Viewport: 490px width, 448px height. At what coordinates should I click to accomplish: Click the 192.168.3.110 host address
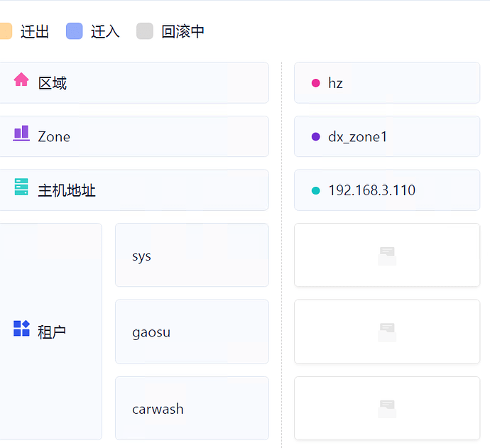(x=371, y=190)
